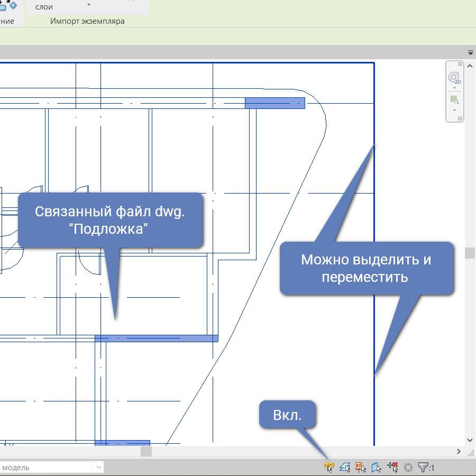This screenshot has height=476, width=476.
Task: Toggle the Select Underlay Elements icon
Action: (345, 467)
